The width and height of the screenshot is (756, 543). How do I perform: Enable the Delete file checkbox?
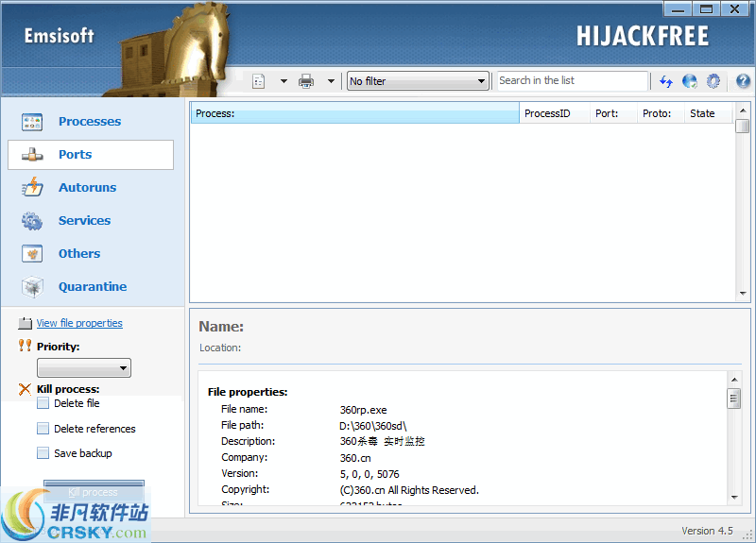click(43, 403)
